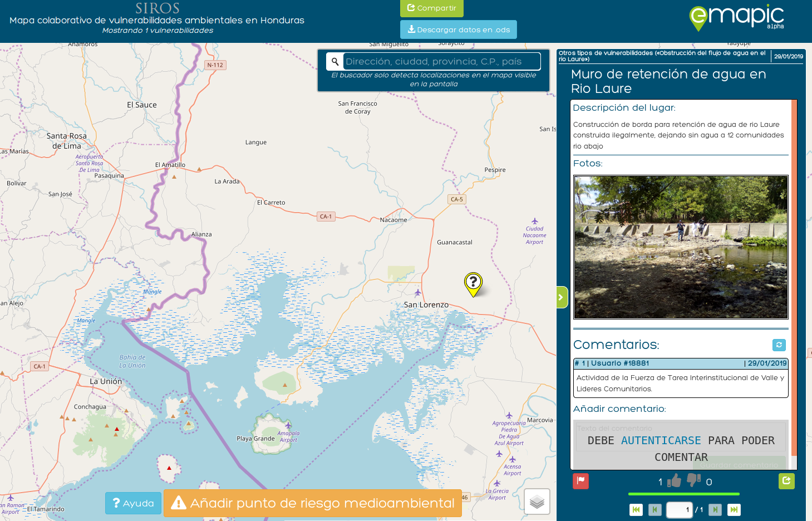This screenshot has height=521, width=812.
Task: Go to the first vulnerability record
Action: pos(636,509)
